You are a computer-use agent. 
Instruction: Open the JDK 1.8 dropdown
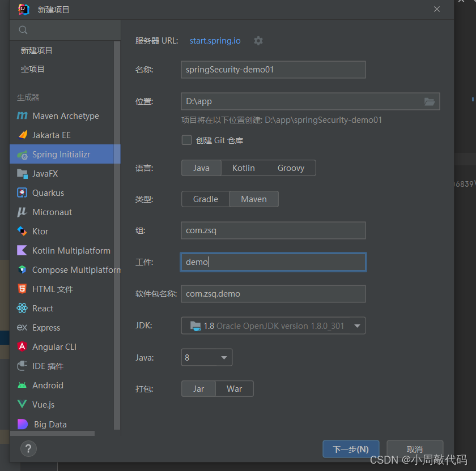pos(273,326)
